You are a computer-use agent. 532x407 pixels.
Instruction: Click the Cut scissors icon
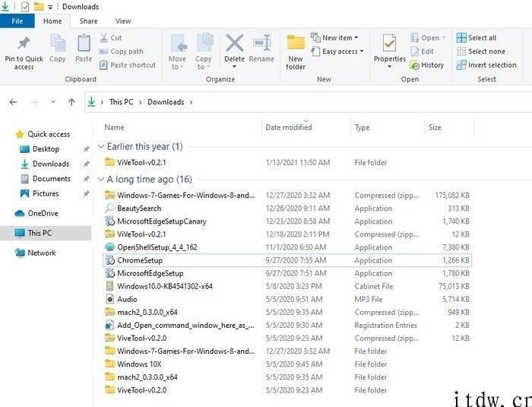[103, 38]
